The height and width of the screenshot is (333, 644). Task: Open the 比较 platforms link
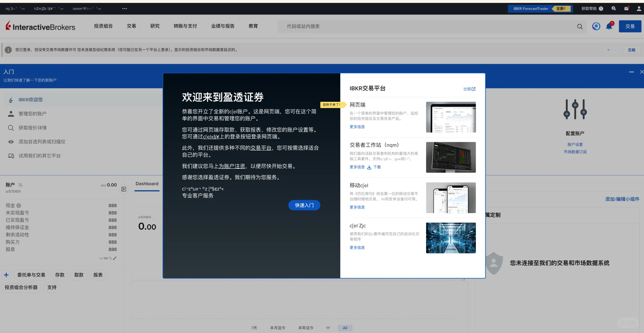pos(469,89)
